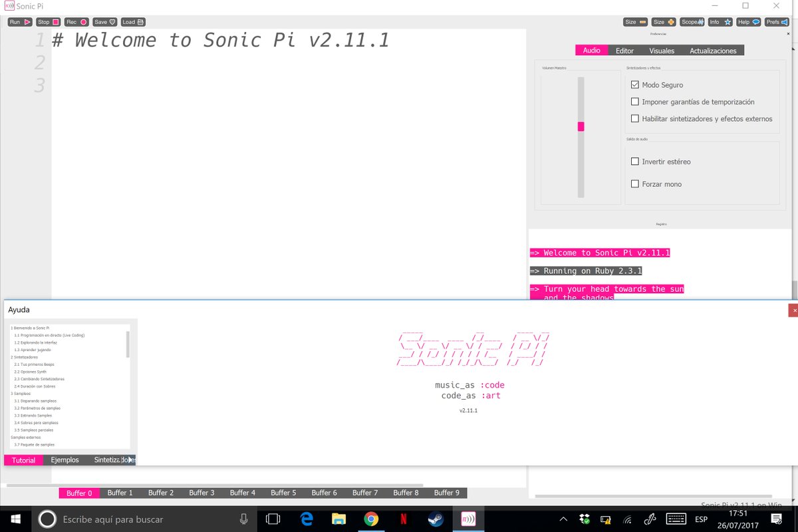The height and width of the screenshot is (532, 798).
Task: Switch to Buffer 5
Action: (x=283, y=493)
